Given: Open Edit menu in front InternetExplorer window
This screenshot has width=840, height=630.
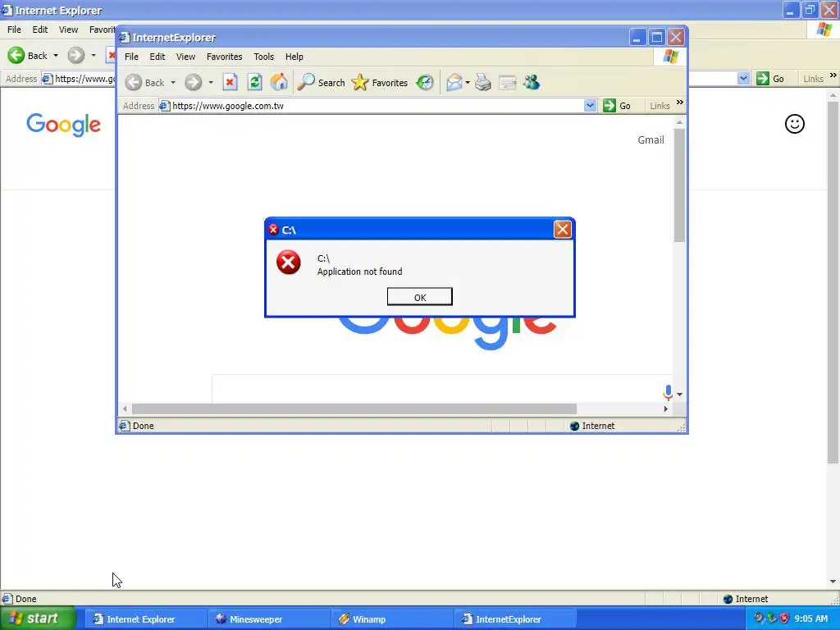Looking at the screenshot, I should pyautogui.click(x=157, y=57).
